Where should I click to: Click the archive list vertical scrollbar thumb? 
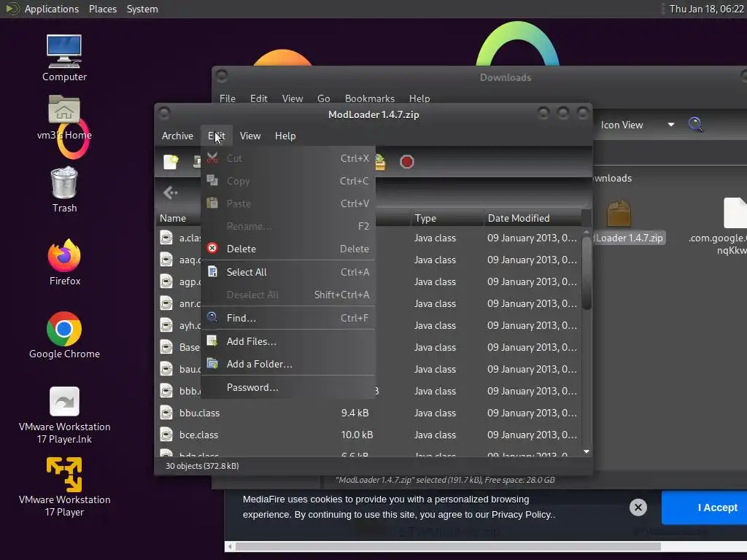[587, 273]
